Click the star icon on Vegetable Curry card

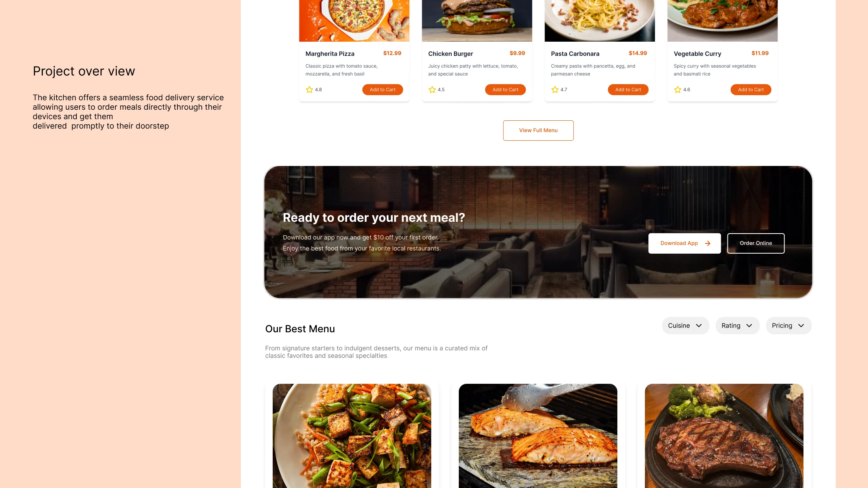[678, 90]
